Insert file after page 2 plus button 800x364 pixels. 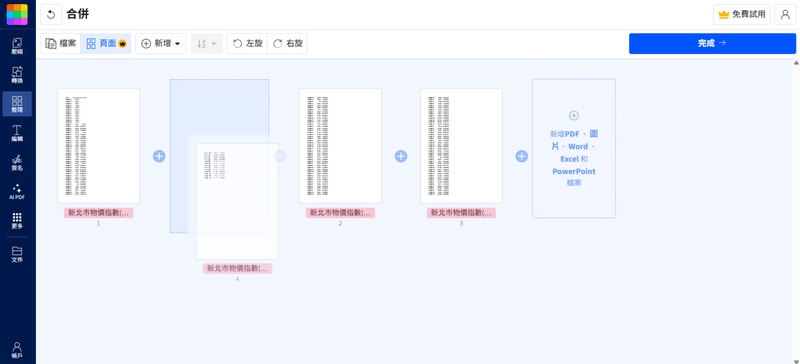401,156
